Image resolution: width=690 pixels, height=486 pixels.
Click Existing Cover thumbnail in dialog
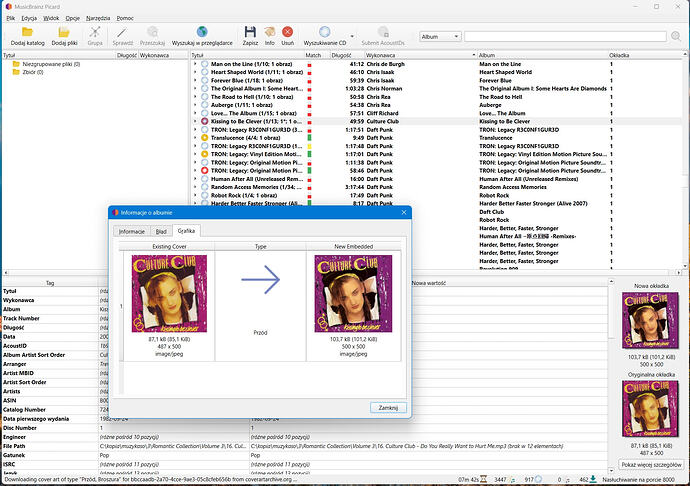(169, 293)
